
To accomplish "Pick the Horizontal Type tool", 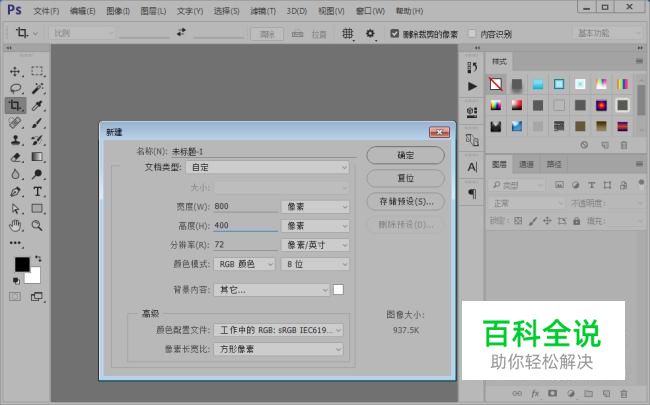I will (37, 190).
